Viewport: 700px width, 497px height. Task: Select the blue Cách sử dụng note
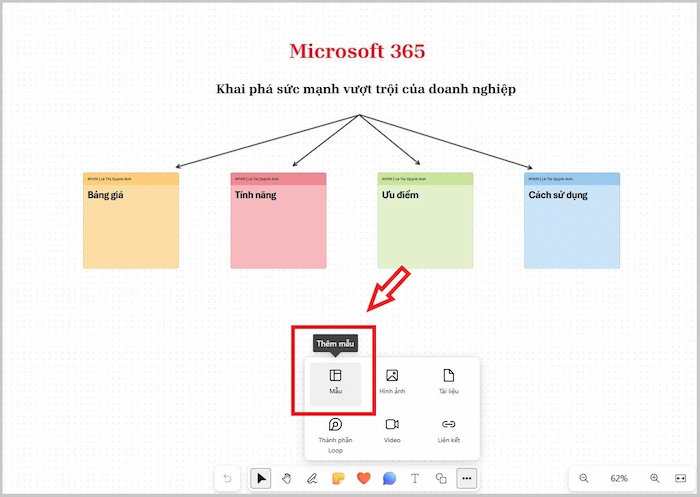(x=572, y=221)
